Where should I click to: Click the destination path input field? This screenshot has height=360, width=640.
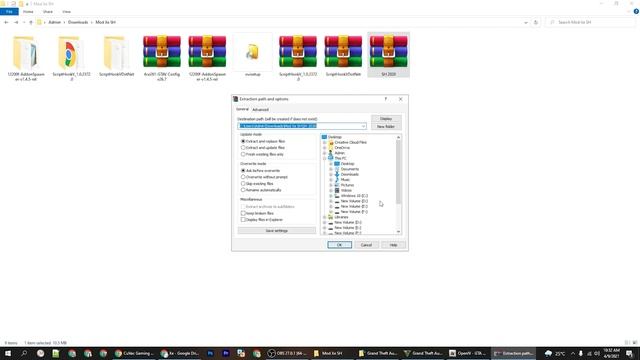pyautogui.click(x=302, y=126)
